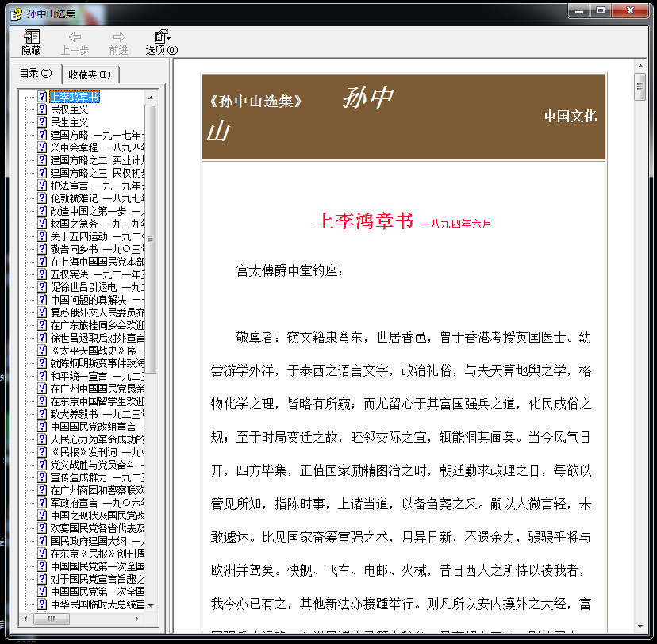Switch to the 目录 (Contents) tab
The height and width of the screenshot is (644, 657).
click(36, 73)
